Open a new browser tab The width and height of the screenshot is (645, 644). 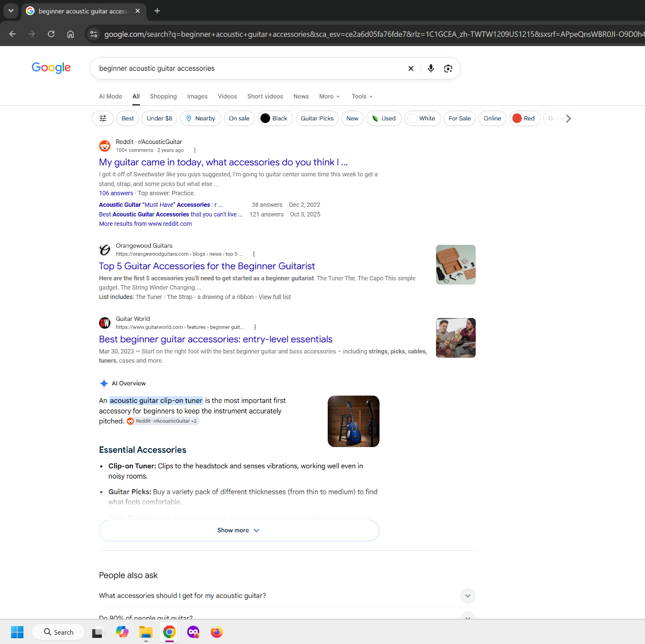(x=157, y=11)
